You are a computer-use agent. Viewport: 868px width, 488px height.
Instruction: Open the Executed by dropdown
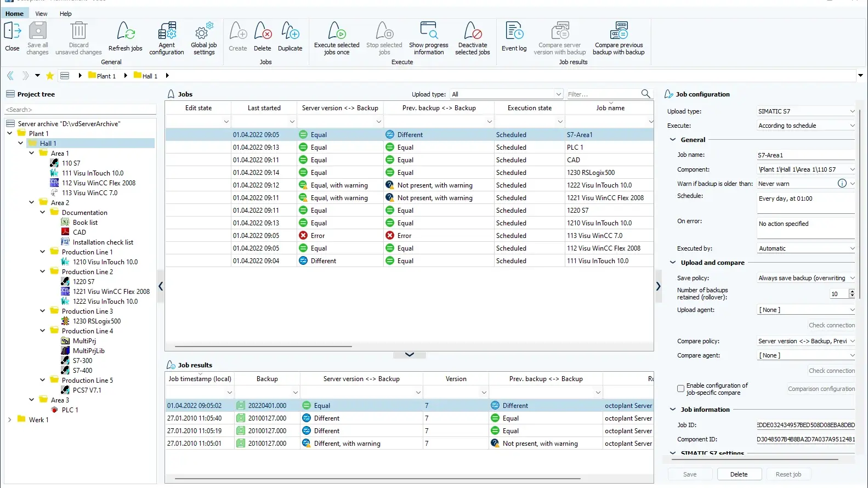(806, 248)
